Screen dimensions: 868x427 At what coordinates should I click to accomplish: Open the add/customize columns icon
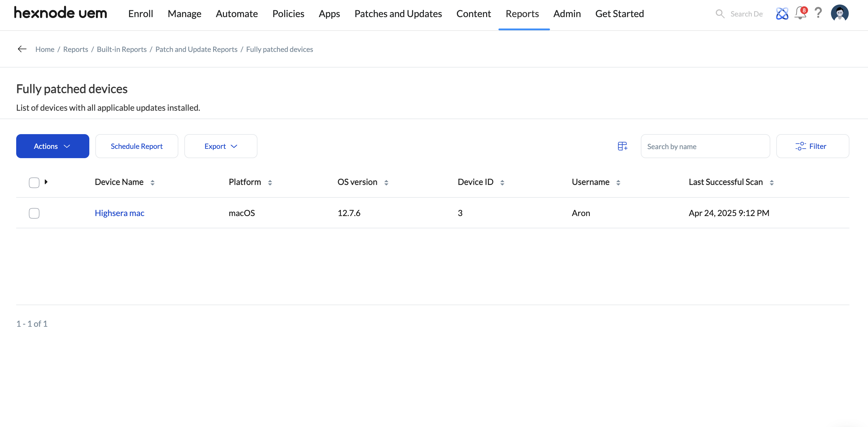tap(622, 146)
